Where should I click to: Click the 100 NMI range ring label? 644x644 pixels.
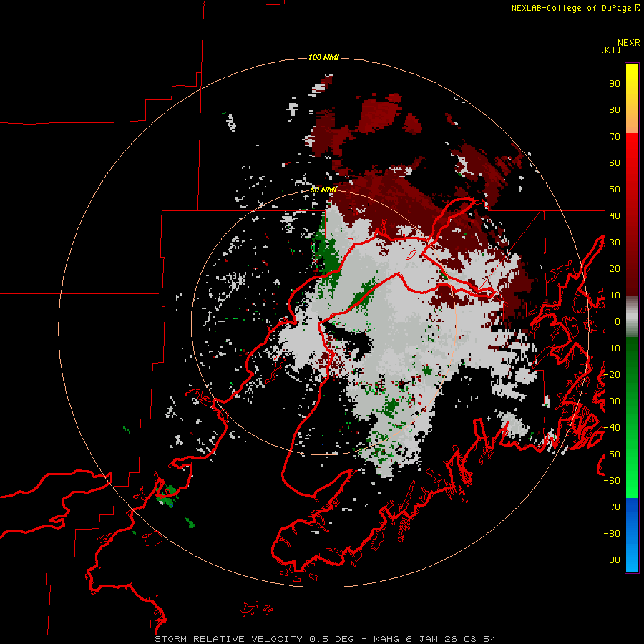pos(323,57)
